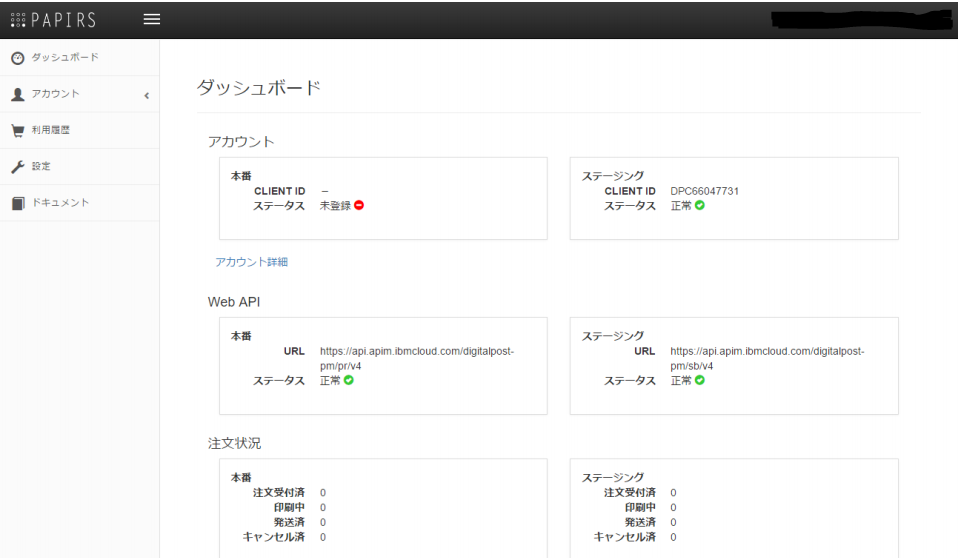Screen dimensions: 959x558
Task: Click the 設定 wrench icon
Action: (x=17, y=166)
